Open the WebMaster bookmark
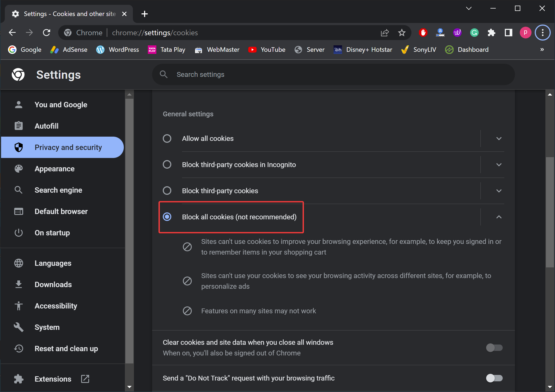555x392 pixels. 217,50
